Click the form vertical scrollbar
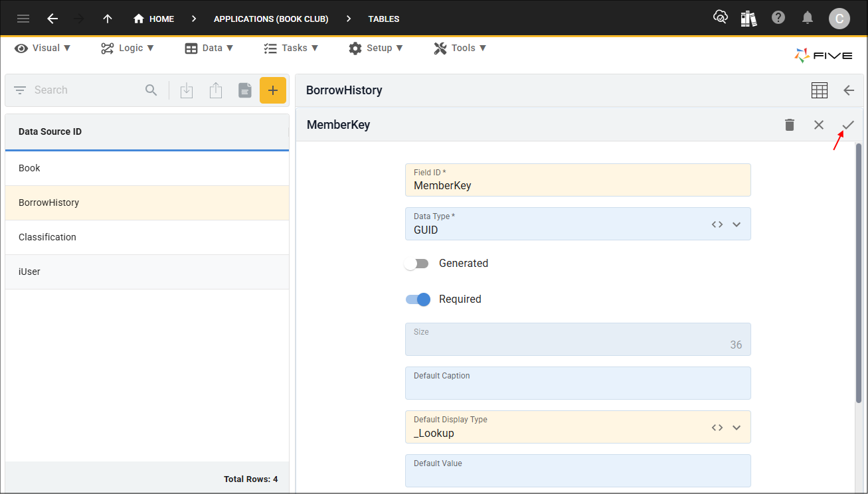 tap(859, 272)
